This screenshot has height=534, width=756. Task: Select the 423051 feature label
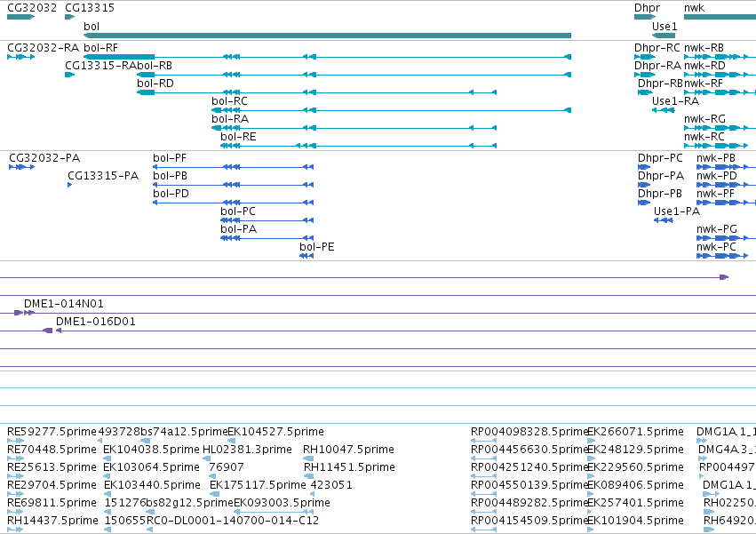(331, 485)
